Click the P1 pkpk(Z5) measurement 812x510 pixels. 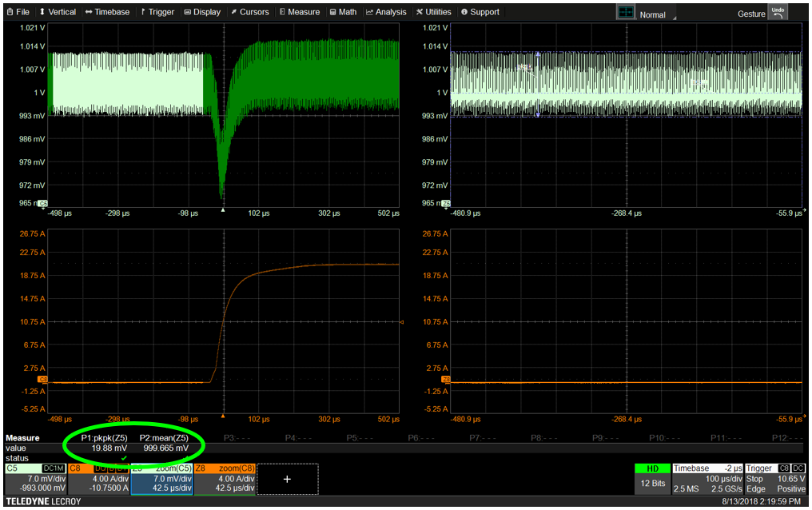click(104, 438)
